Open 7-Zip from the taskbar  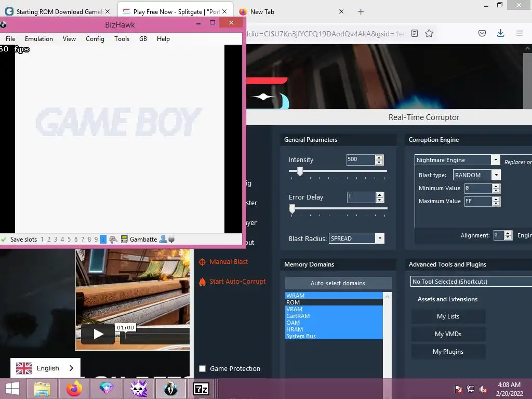point(201,389)
